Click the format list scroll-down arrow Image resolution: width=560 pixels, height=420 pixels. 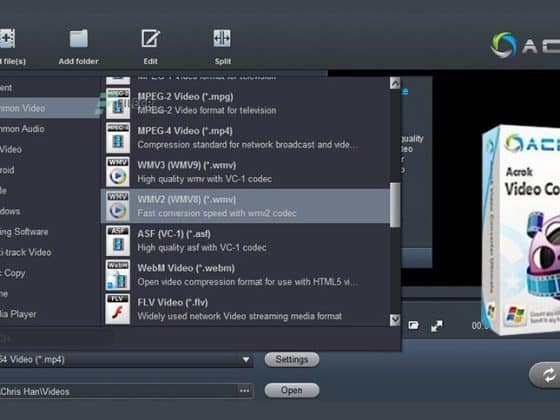pyautogui.click(x=395, y=320)
